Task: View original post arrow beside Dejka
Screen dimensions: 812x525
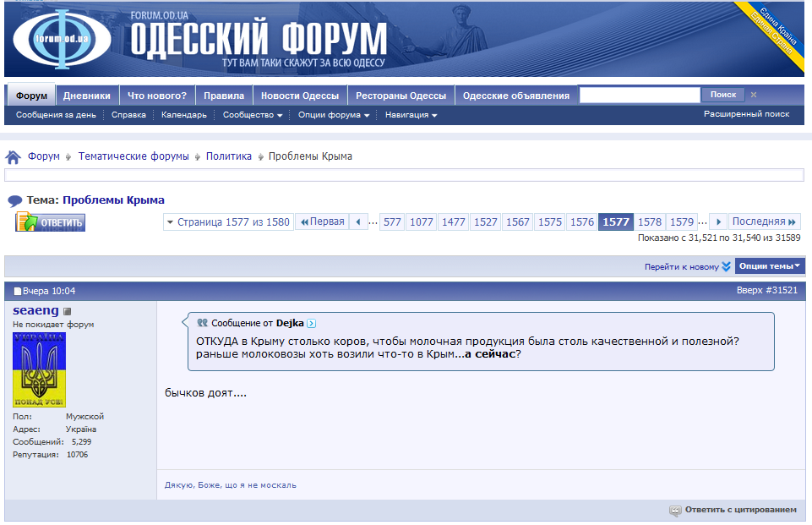Action: pyautogui.click(x=311, y=324)
